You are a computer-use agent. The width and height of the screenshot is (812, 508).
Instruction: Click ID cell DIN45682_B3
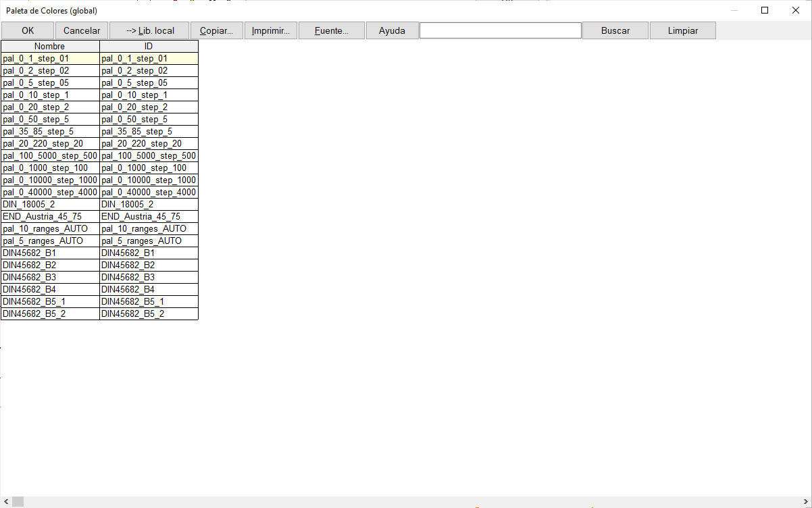coord(149,278)
